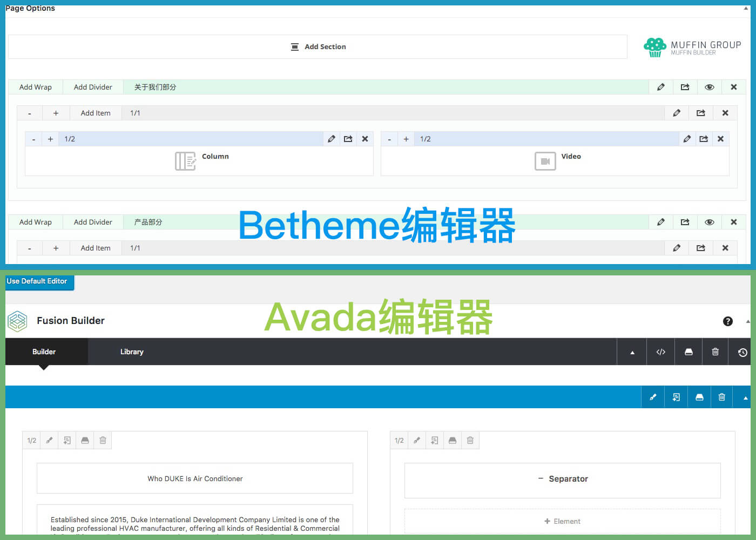This screenshot has width=756, height=540.
Task: Increase Column item width with plus
Action: tap(50, 139)
